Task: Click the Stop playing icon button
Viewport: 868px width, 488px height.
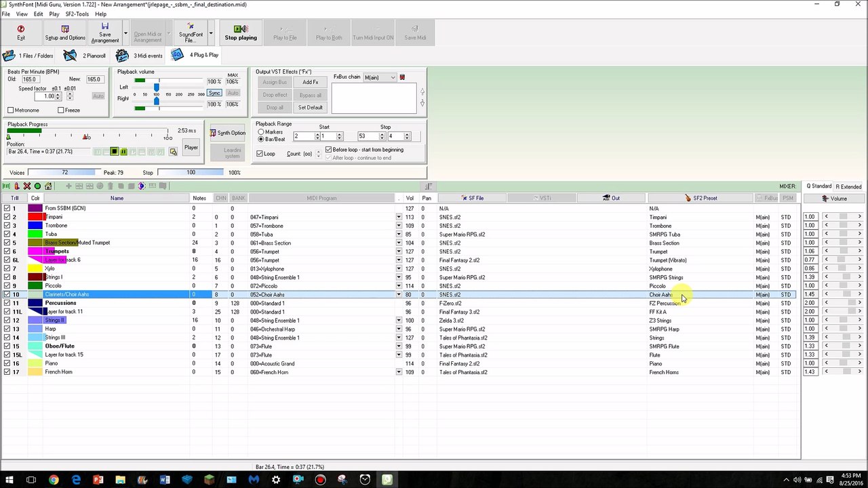Action: [x=241, y=29]
